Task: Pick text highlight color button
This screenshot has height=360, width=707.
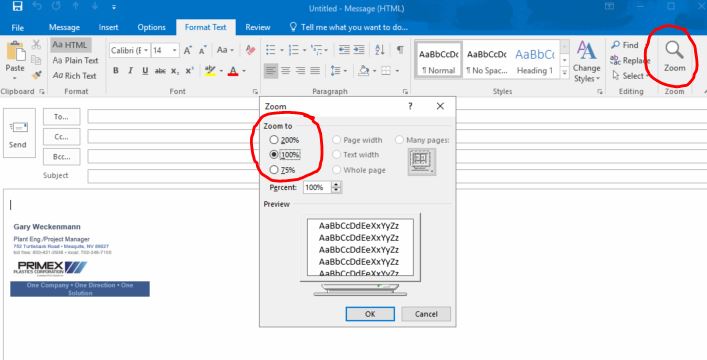Action: click(x=210, y=71)
